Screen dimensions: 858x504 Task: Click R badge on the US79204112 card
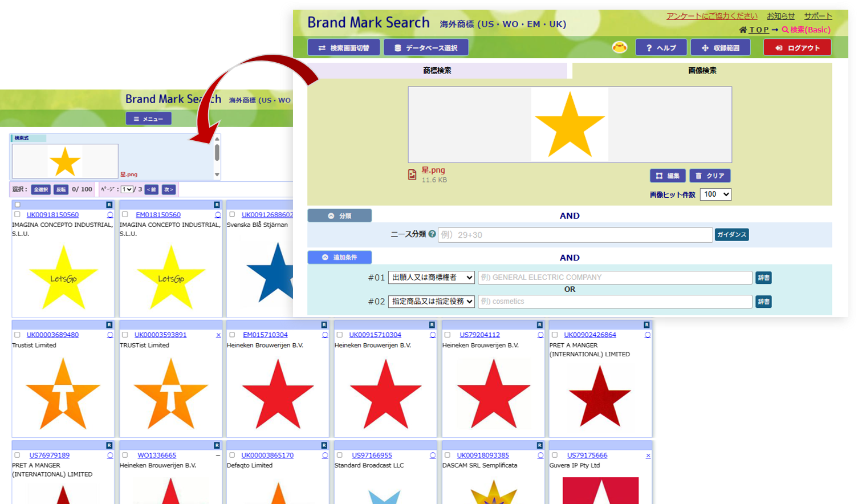[539, 325]
